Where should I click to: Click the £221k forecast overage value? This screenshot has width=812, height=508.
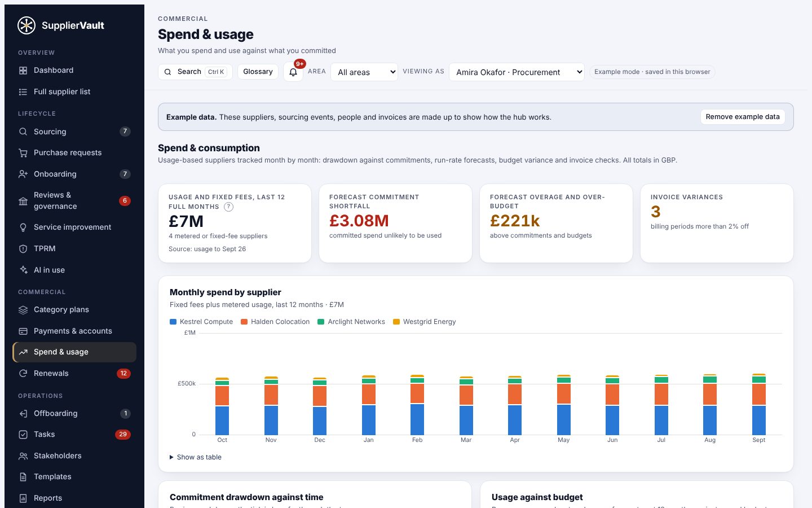(x=515, y=221)
